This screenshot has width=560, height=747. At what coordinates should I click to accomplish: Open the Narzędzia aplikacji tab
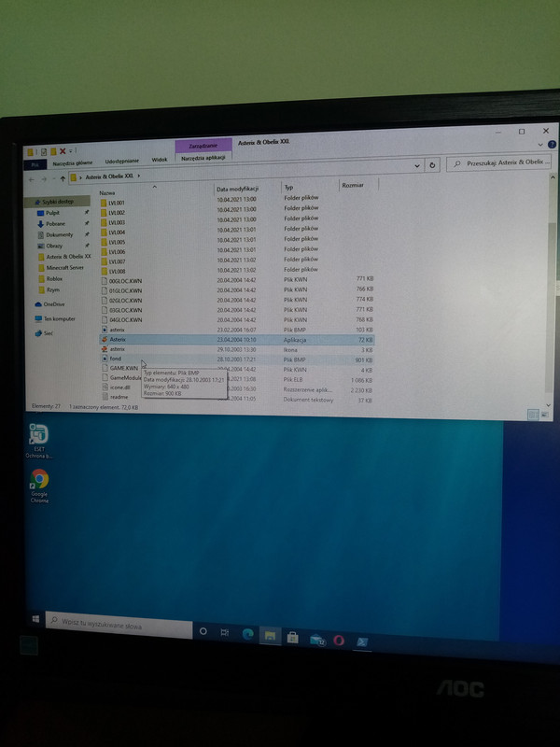click(203, 158)
